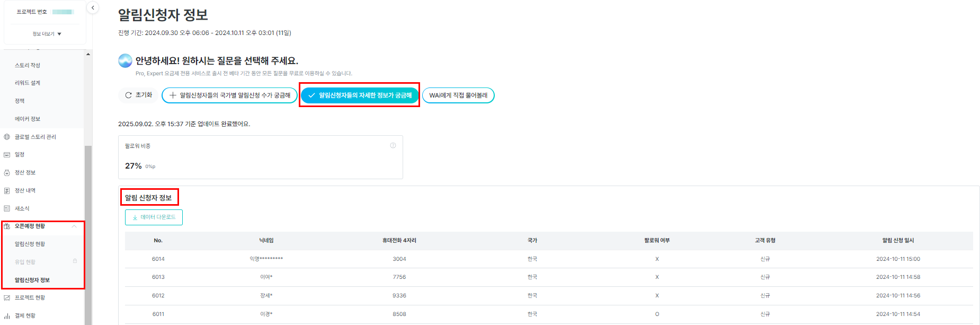
Task: Click the 새소식 news icon
Action: pos(7,208)
